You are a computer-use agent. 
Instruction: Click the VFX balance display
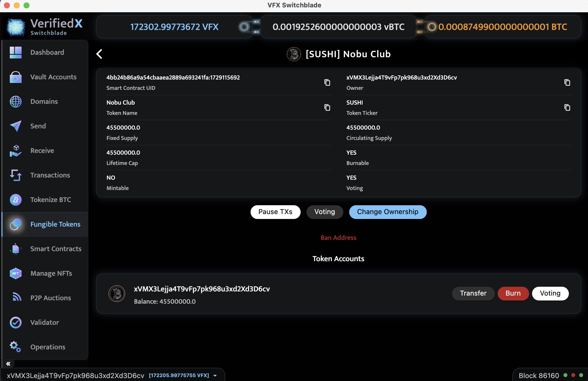(x=174, y=27)
